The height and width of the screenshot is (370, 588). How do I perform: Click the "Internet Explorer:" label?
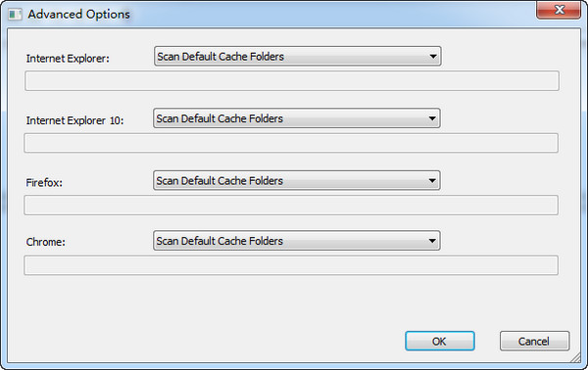68,59
